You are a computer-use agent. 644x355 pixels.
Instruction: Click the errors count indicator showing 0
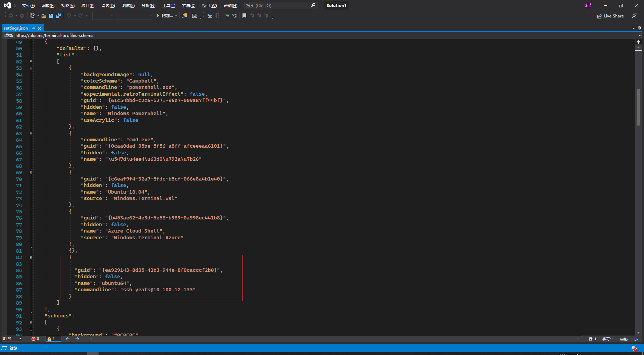tap(35, 339)
